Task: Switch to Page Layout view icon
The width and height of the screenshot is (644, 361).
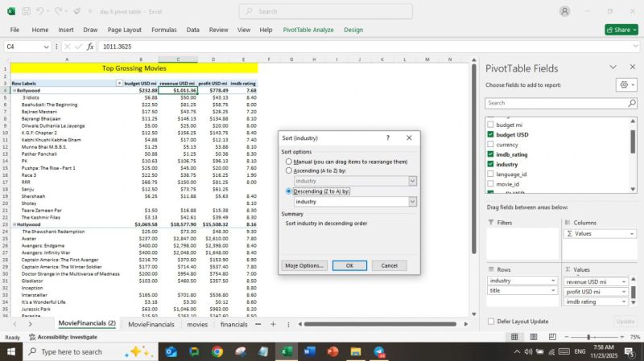Action: coord(534,337)
